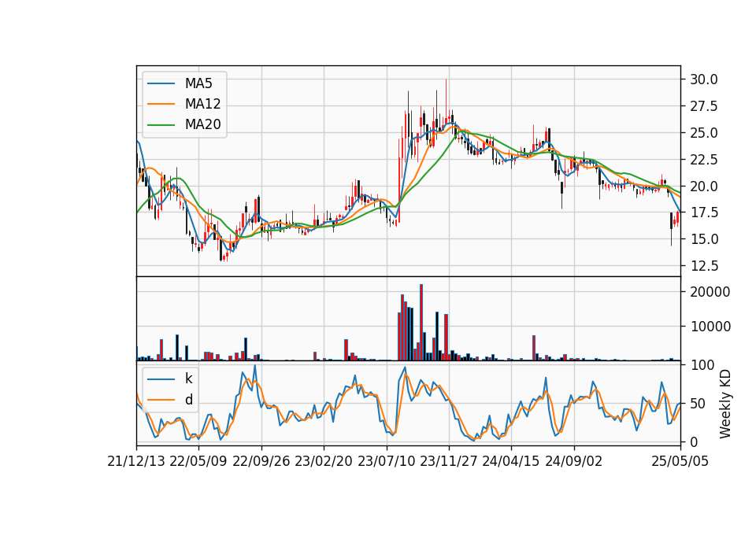
Task: Click the blue k legend line sample
Action: tap(161, 379)
